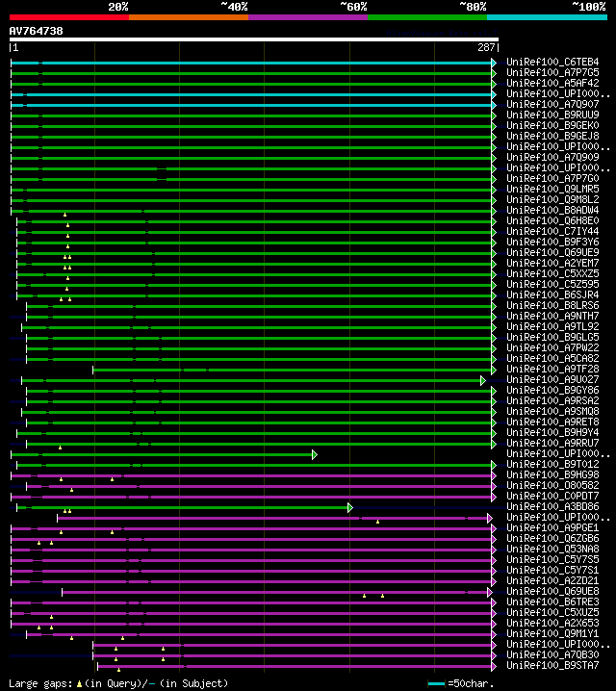Select hit label UniRef100_B9HG98
The width and height of the screenshot is (616, 691).
(x=552, y=474)
